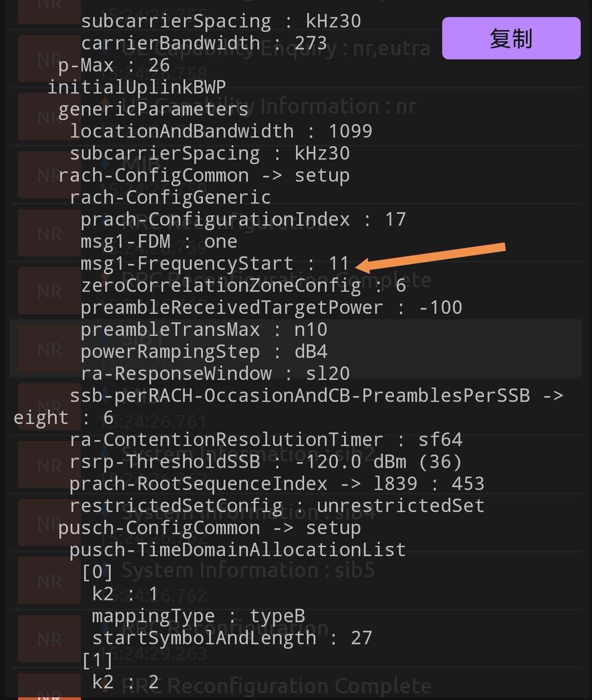Select pusch-TimeDomainAllocationList entry

(x=238, y=550)
